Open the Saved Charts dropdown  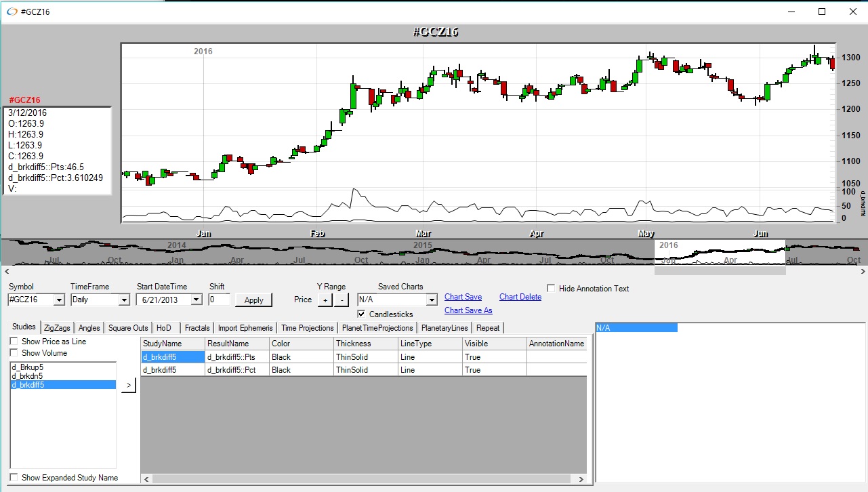tap(432, 300)
